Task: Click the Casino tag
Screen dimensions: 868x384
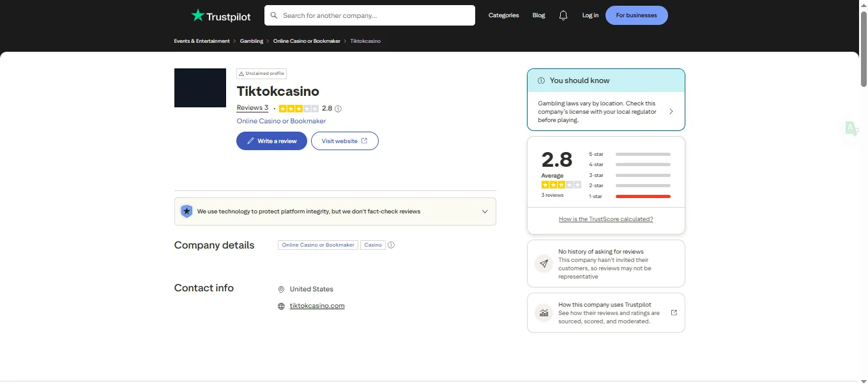Action: [x=373, y=245]
